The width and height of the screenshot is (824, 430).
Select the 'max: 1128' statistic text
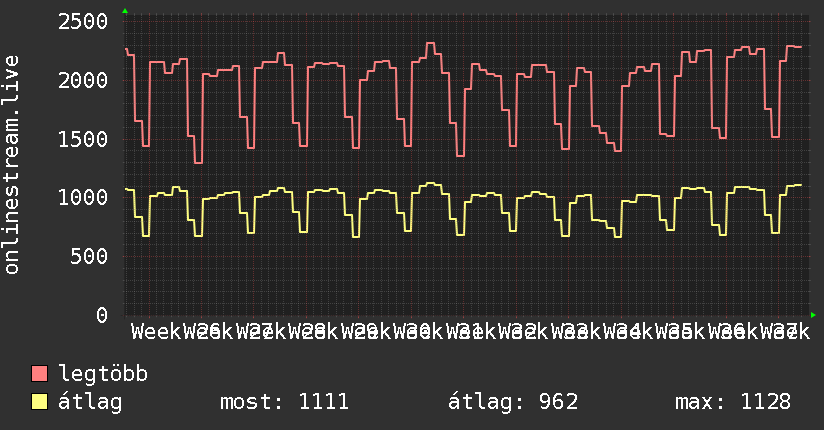tap(733, 402)
